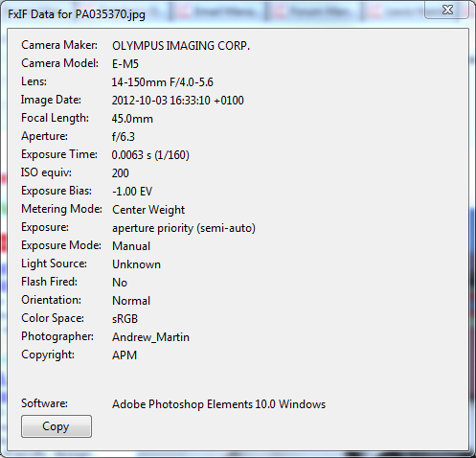
Task: Click the Aperture value f/6.3
Action: tap(124, 137)
